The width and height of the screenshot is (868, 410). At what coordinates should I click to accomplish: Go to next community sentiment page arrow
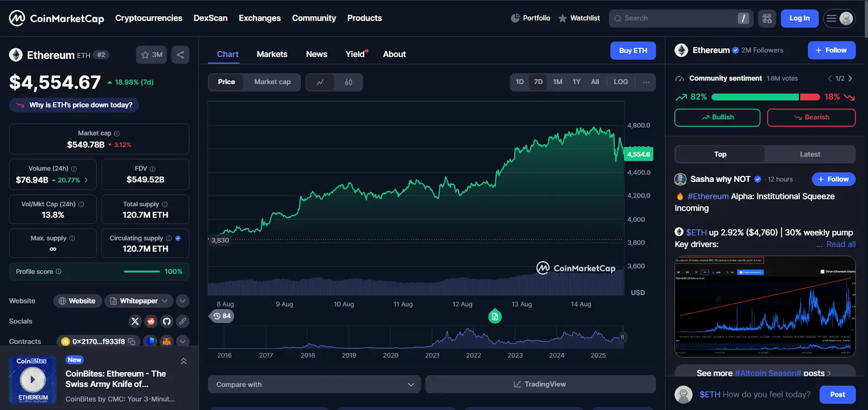tap(850, 79)
